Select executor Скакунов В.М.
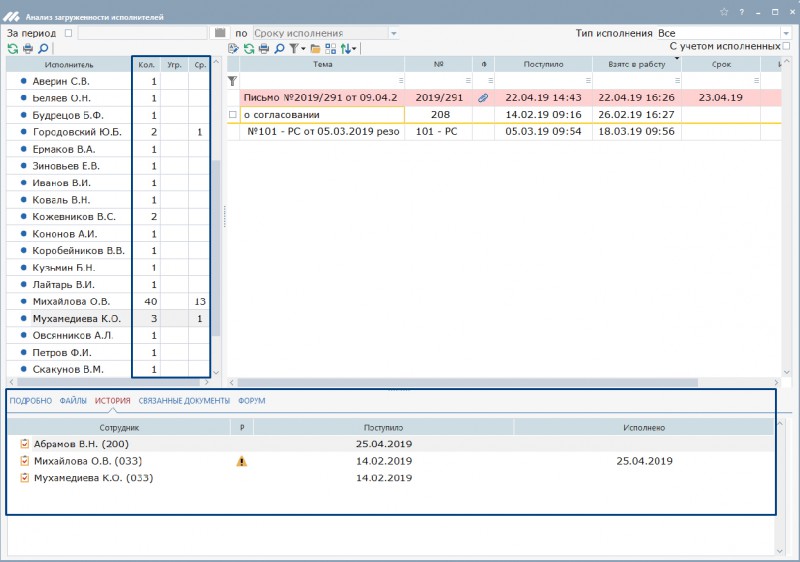This screenshot has width=800, height=562. [x=68, y=369]
